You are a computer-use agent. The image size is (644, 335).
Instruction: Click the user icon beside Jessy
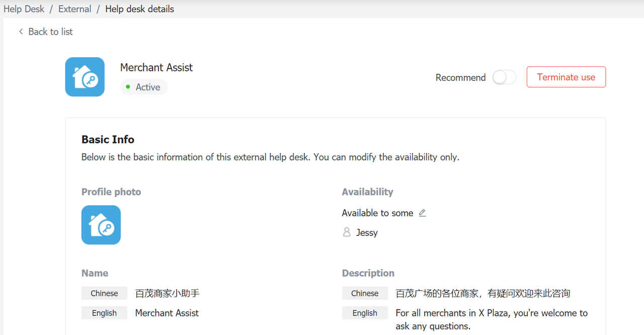pyautogui.click(x=347, y=232)
